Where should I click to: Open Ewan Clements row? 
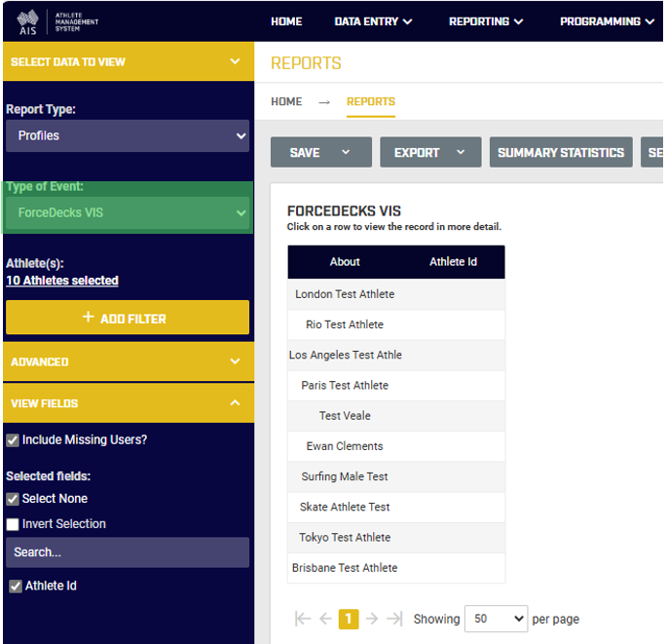click(x=396, y=446)
